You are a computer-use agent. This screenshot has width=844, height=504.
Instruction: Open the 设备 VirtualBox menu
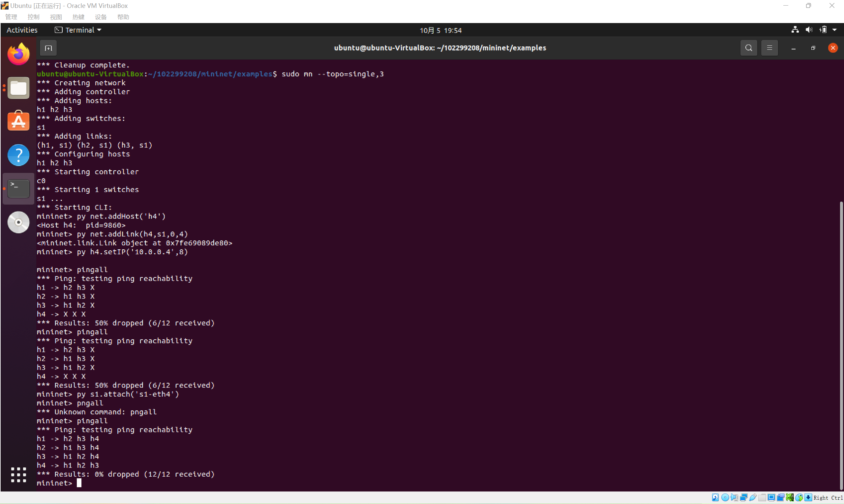[101, 17]
